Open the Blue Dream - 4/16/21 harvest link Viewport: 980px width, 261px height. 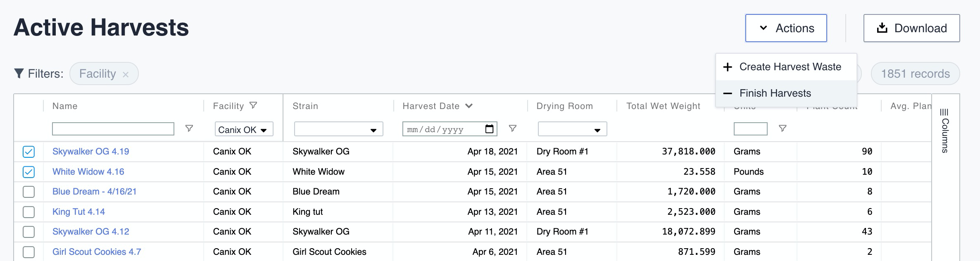tap(94, 192)
